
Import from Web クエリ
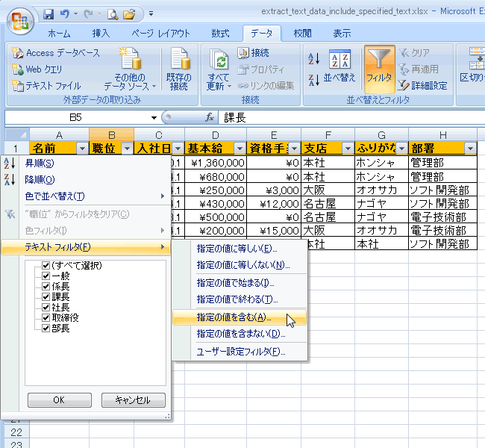click(x=37, y=69)
